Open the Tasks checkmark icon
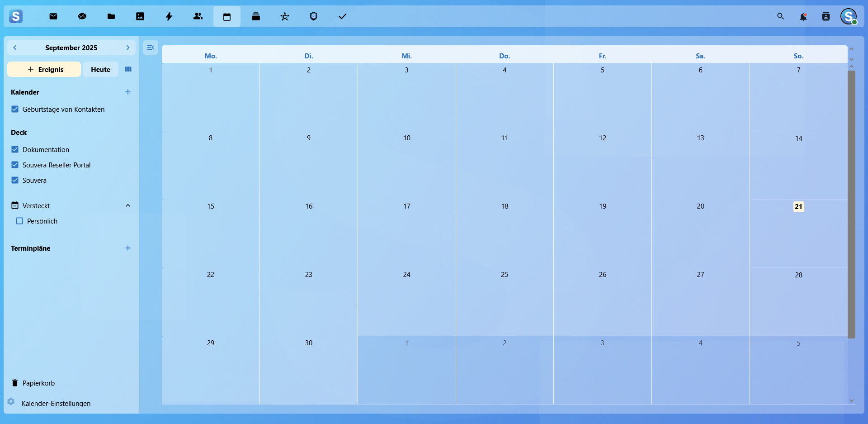Screen dimensions: 868x424 click(x=343, y=16)
